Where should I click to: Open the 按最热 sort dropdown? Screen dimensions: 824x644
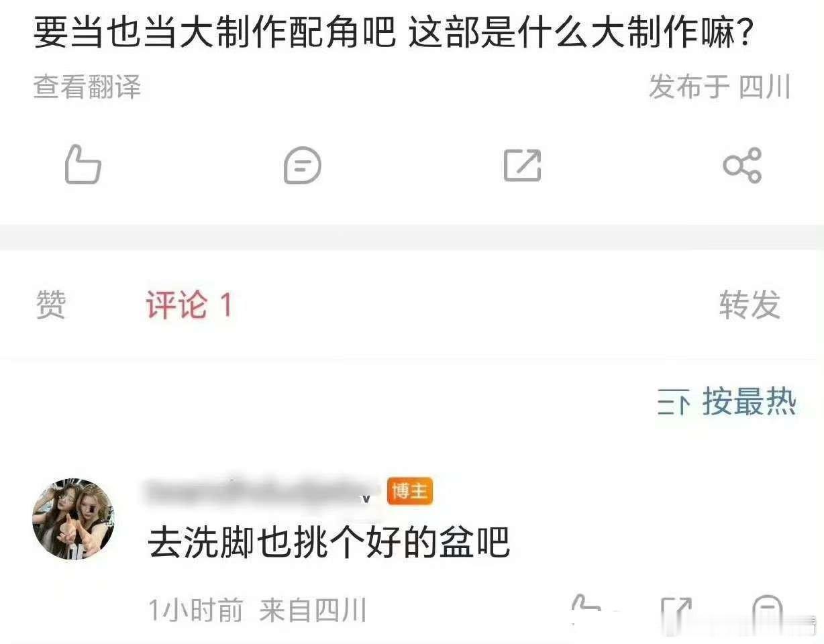(x=727, y=403)
